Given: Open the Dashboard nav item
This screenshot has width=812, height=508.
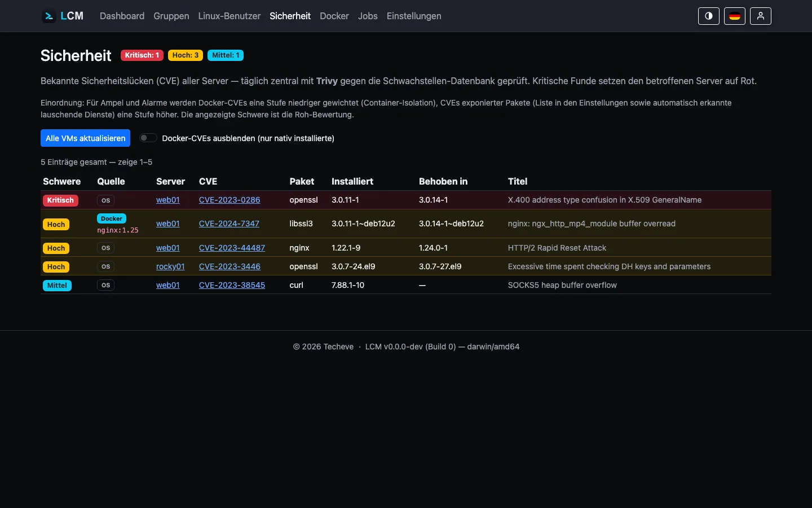Looking at the screenshot, I should 122,16.
